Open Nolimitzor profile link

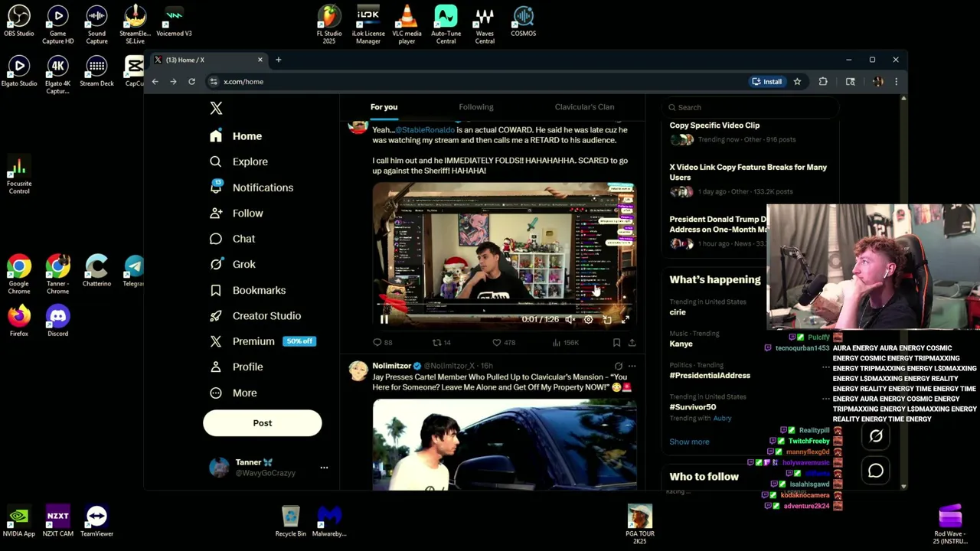tap(391, 366)
